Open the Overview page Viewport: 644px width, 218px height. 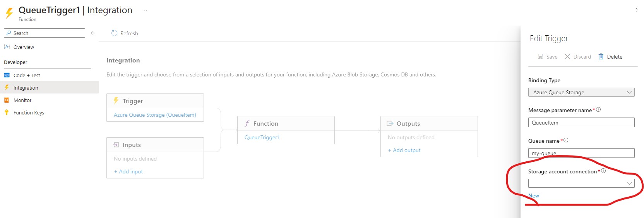coord(24,47)
